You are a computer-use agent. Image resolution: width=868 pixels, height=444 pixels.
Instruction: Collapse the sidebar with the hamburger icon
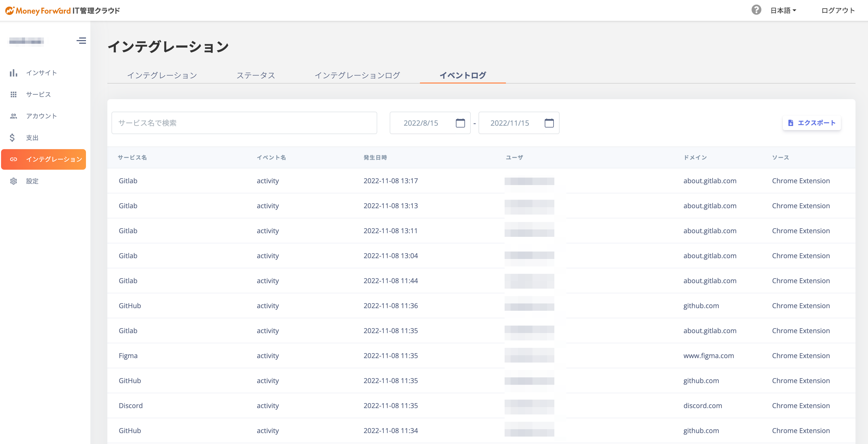tap(81, 41)
